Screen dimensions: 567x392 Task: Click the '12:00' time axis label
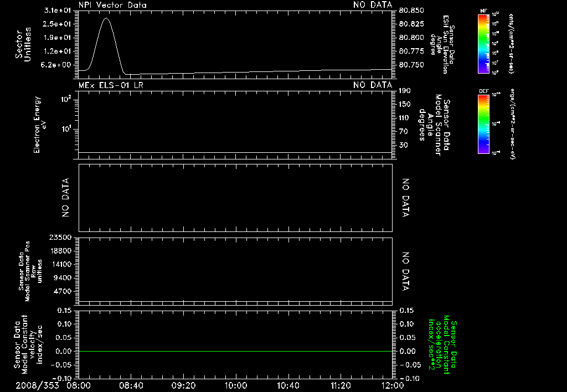393,385
